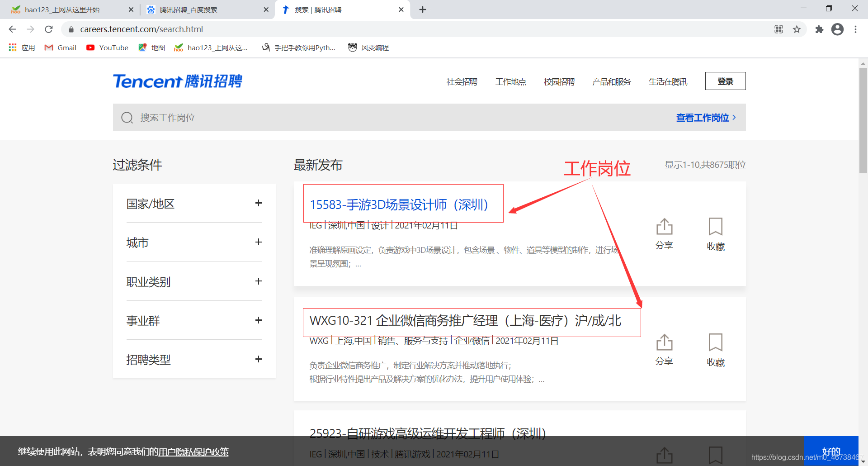Close the 搜索 | 腾讯招聘 tab
Image resolution: width=868 pixels, height=466 pixels.
pos(401,10)
